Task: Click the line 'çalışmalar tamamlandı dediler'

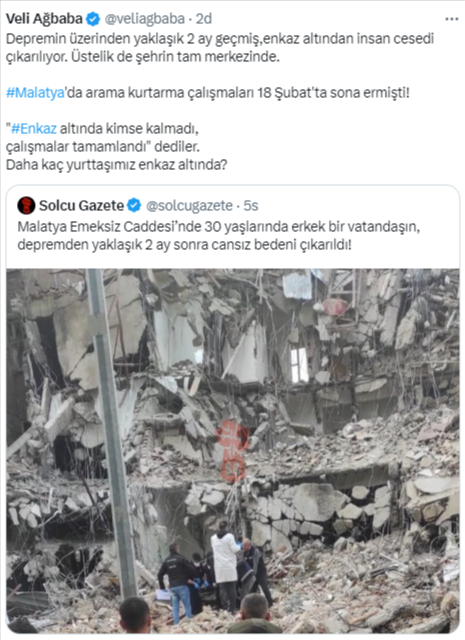Action: click(x=102, y=147)
